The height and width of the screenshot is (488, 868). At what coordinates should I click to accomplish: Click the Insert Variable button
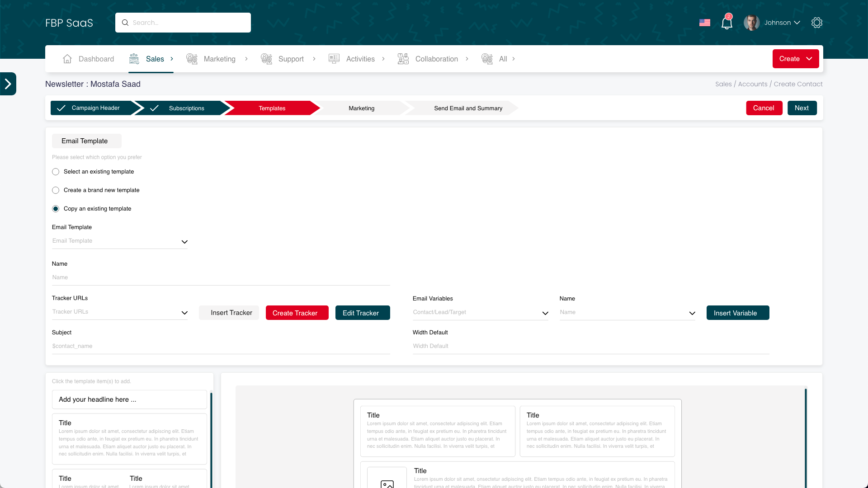pos(737,313)
